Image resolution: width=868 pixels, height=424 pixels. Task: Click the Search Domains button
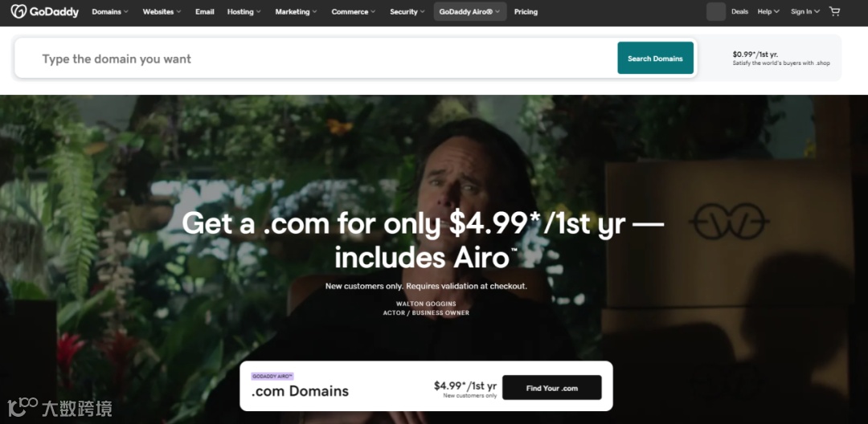tap(656, 58)
